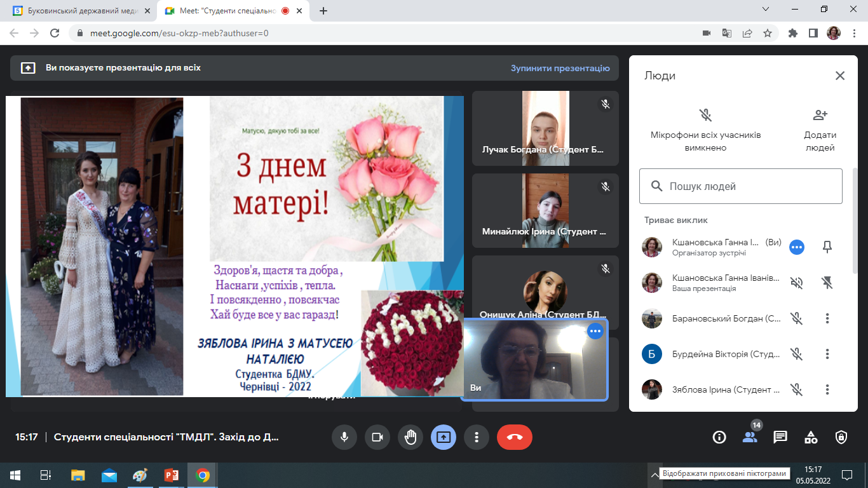Image resolution: width=868 pixels, height=488 pixels.
Task: Open PowerPoint from taskbar
Action: point(171,475)
